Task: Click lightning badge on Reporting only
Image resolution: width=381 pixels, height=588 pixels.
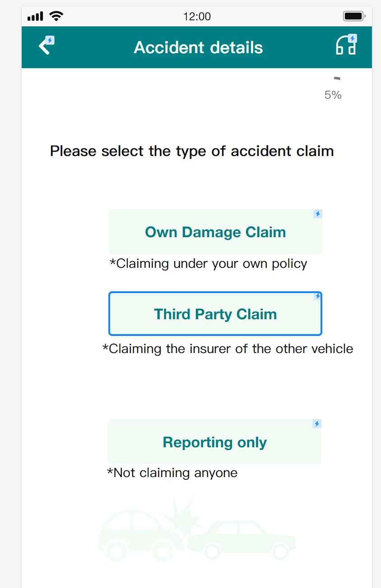Action: pyautogui.click(x=317, y=424)
